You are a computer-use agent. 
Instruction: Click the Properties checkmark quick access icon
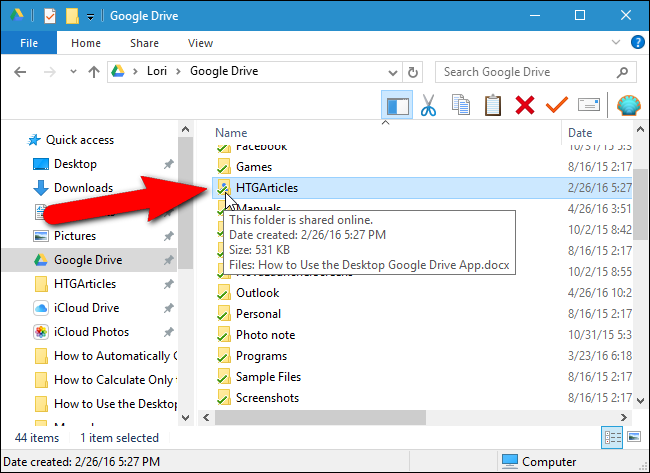(x=50, y=16)
